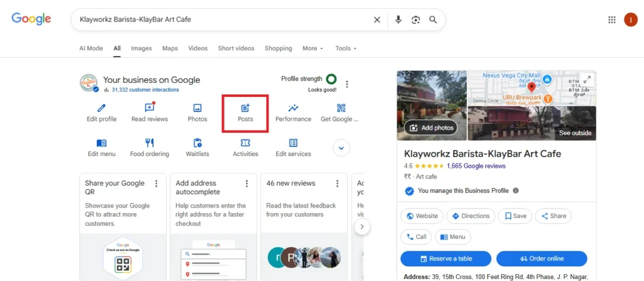
Task: Open the cafe exterior photo thumbnail
Action: click(x=431, y=106)
